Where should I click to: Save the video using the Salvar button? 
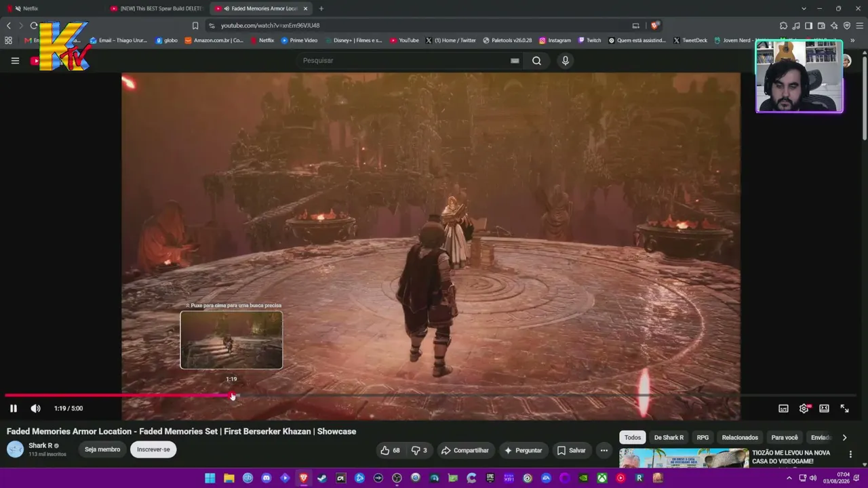(x=571, y=450)
